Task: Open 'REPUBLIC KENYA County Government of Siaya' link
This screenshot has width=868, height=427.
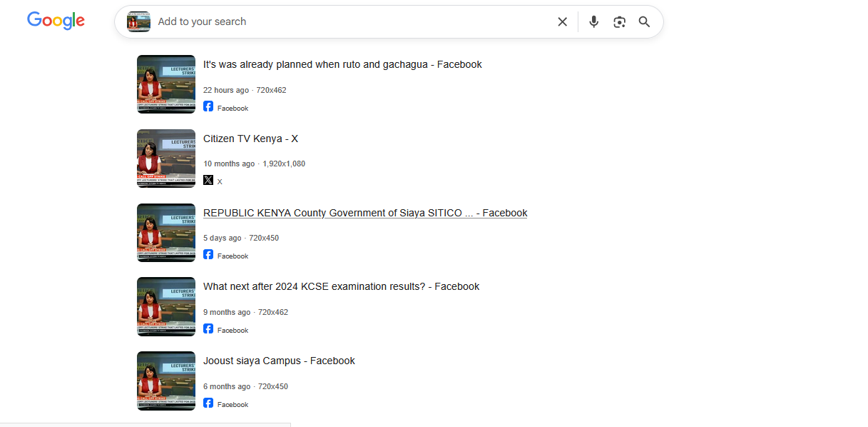Action: tap(364, 213)
